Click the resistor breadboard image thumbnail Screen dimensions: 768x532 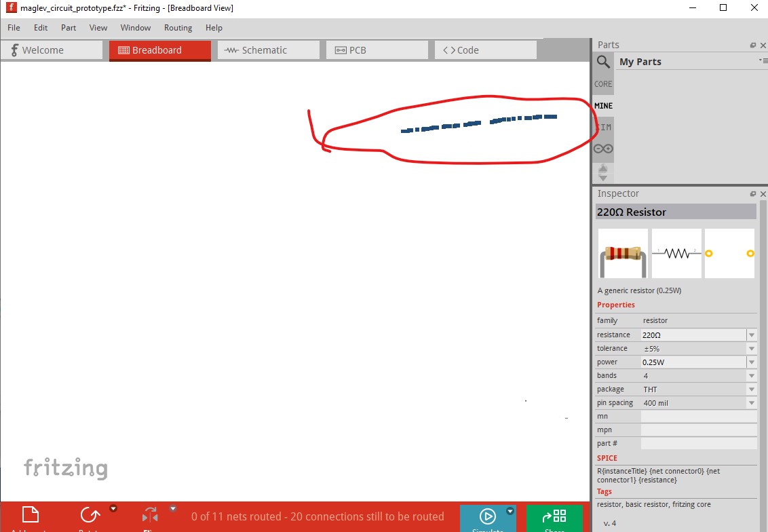tap(623, 253)
